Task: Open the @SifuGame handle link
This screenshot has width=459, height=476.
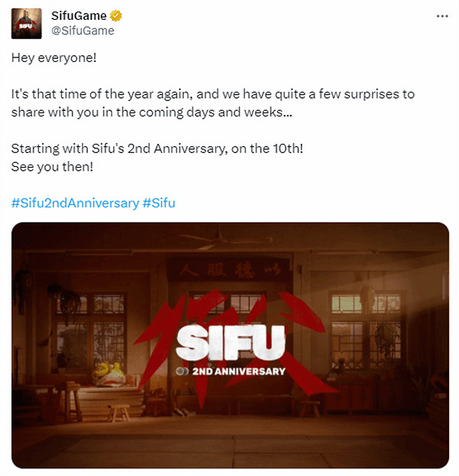Action: coord(83,31)
